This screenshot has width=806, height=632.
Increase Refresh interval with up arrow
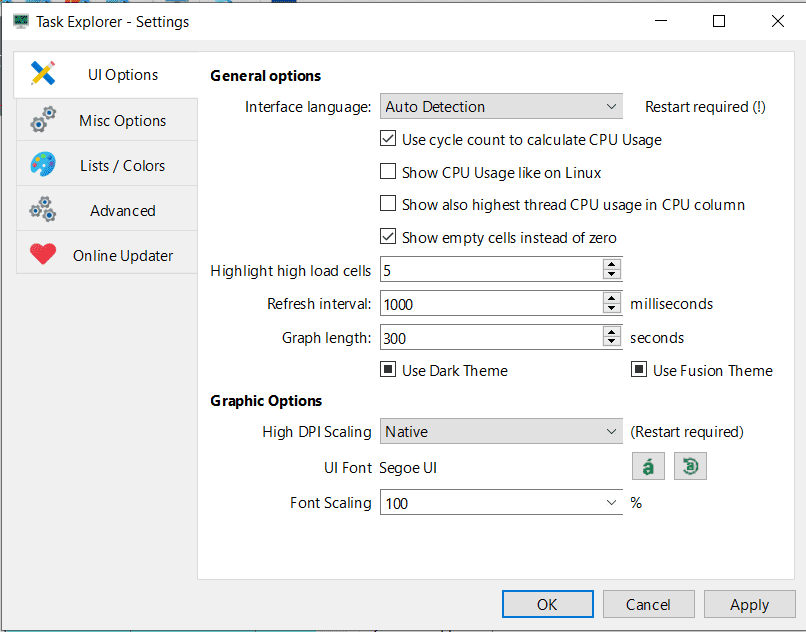pos(612,297)
